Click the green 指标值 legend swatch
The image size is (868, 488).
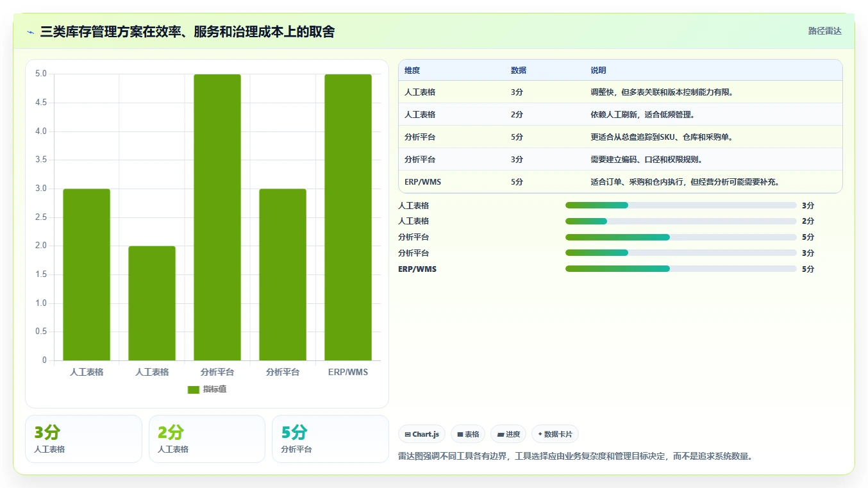click(194, 390)
